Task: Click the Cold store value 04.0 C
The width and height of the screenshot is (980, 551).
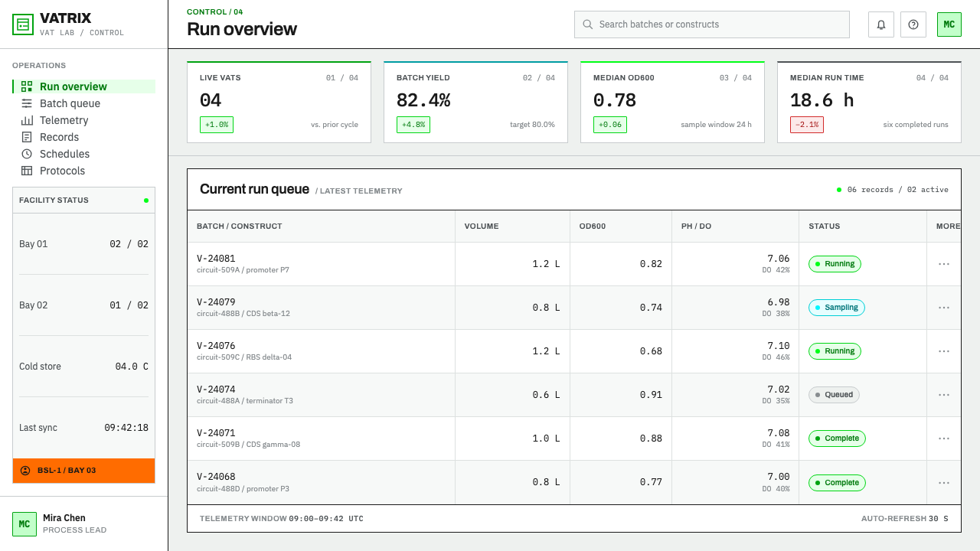Action: 132,367
